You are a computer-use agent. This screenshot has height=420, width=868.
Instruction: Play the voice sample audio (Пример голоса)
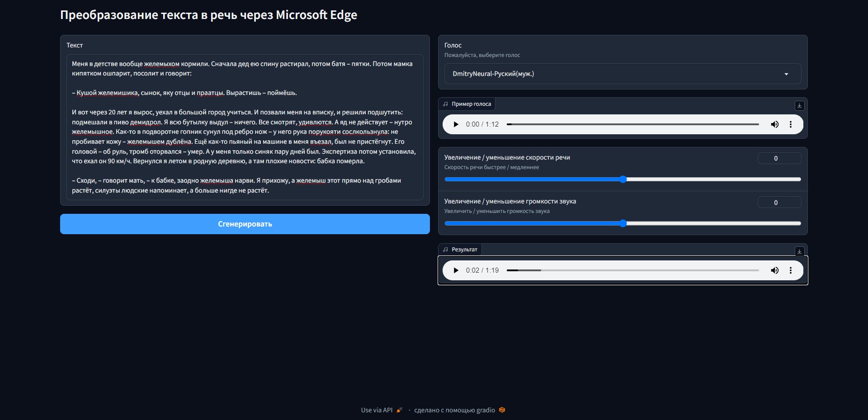456,124
